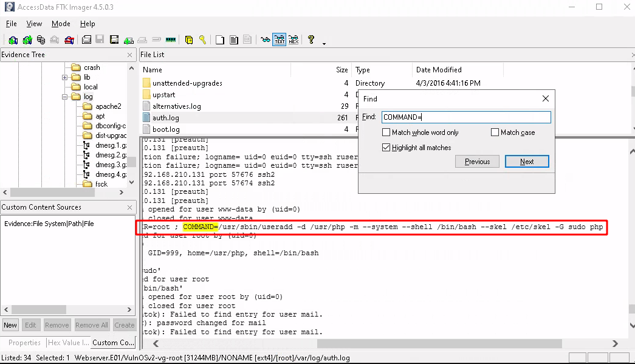Close the Find dialog

(x=546, y=98)
